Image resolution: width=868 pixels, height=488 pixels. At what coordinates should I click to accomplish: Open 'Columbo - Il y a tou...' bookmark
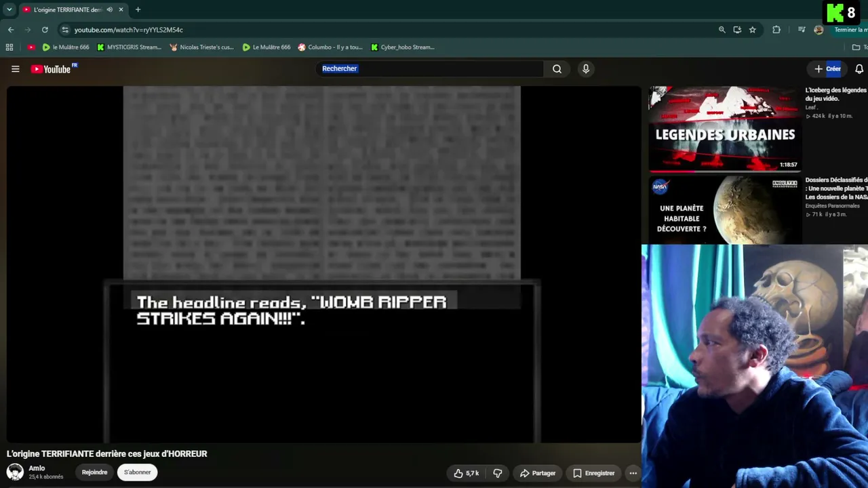330,47
